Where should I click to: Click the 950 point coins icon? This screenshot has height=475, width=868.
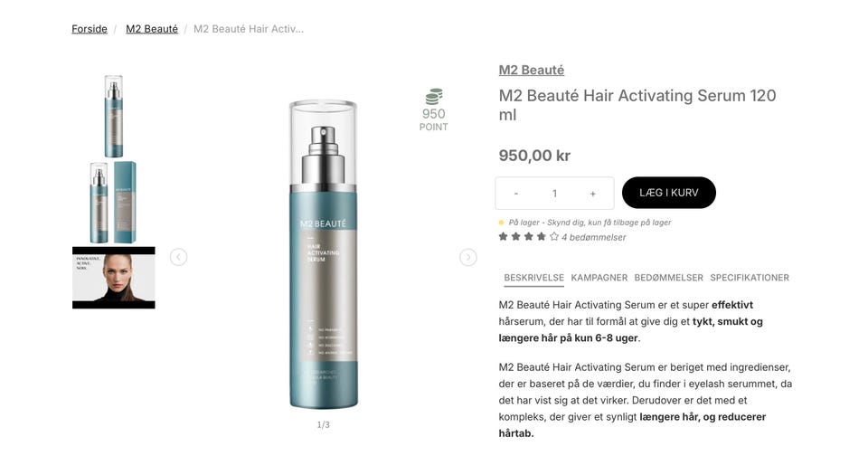pos(433,97)
